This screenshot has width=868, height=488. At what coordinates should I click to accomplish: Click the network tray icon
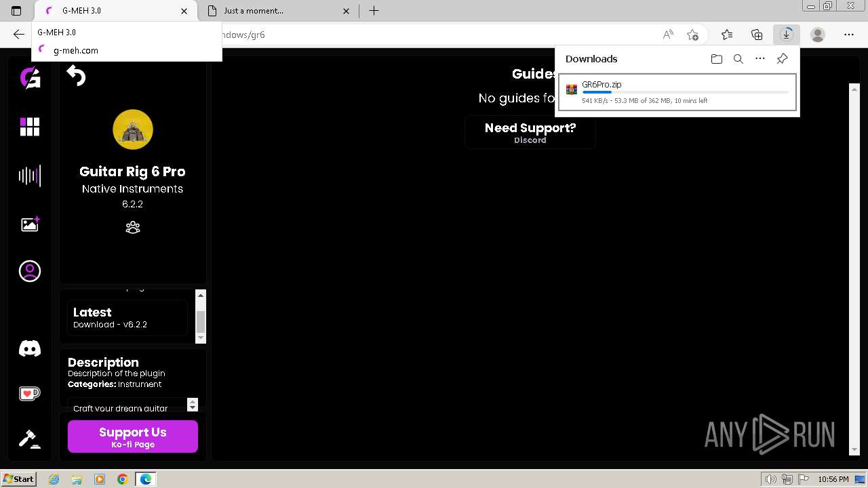(x=788, y=479)
